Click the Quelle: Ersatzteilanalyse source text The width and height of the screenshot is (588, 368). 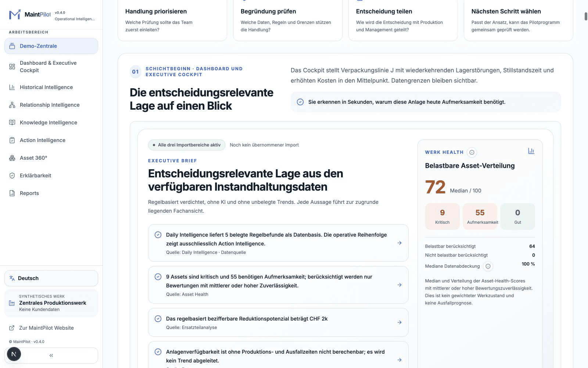tap(191, 328)
